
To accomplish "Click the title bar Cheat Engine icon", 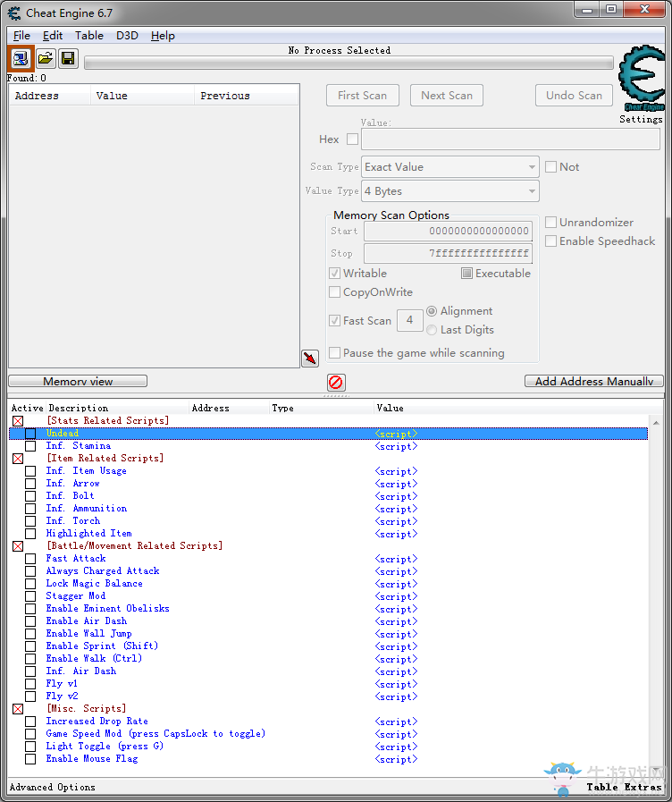I will tap(14, 13).
